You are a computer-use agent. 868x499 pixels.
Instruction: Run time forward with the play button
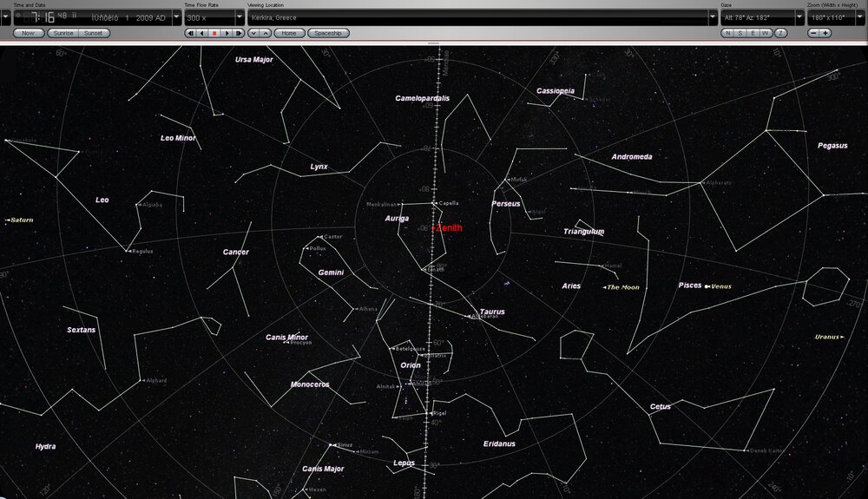(x=227, y=33)
